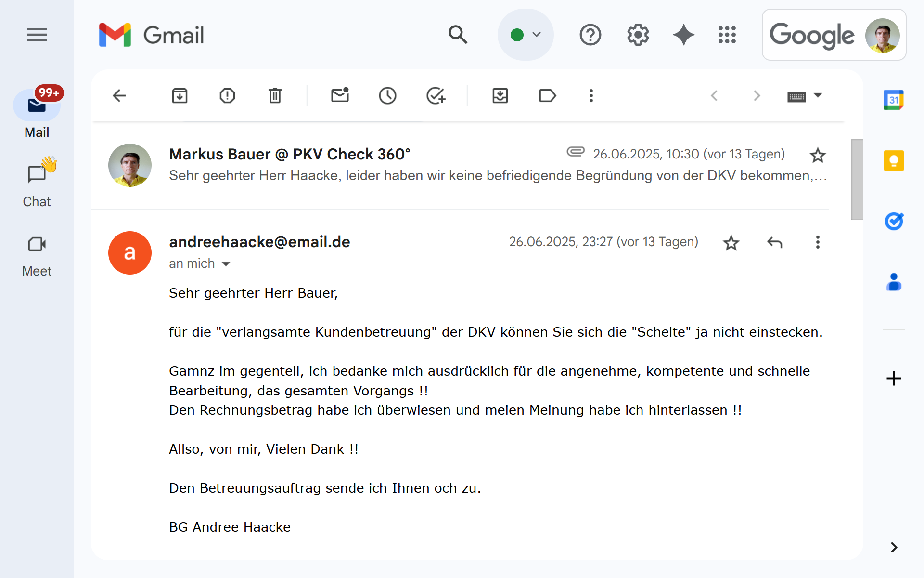The image size is (924, 578).
Task: Apply a label to the conversation
Action: 547,95
